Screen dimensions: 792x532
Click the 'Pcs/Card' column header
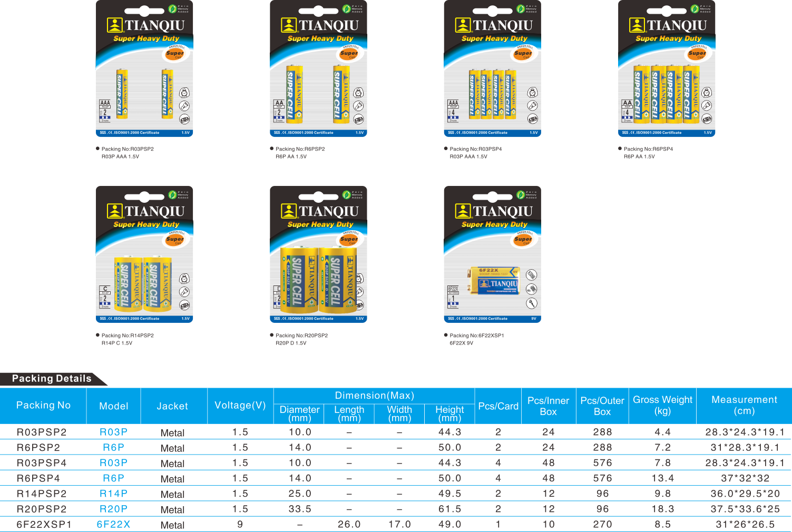(x=498, y=406)
